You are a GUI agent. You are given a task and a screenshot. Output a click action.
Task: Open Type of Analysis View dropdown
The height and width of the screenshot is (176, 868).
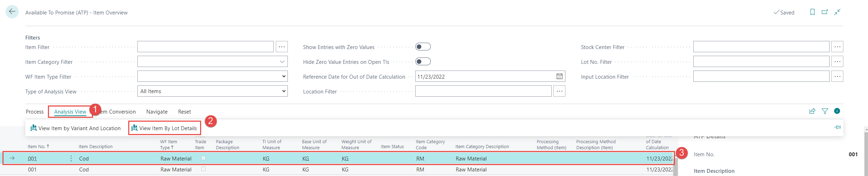[x=284, y=91]
